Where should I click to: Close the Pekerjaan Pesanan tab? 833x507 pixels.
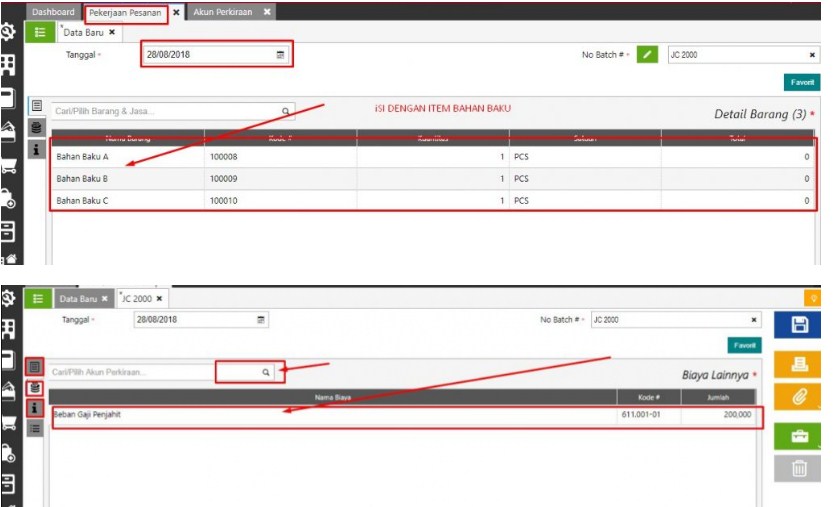tap(176, 12)
